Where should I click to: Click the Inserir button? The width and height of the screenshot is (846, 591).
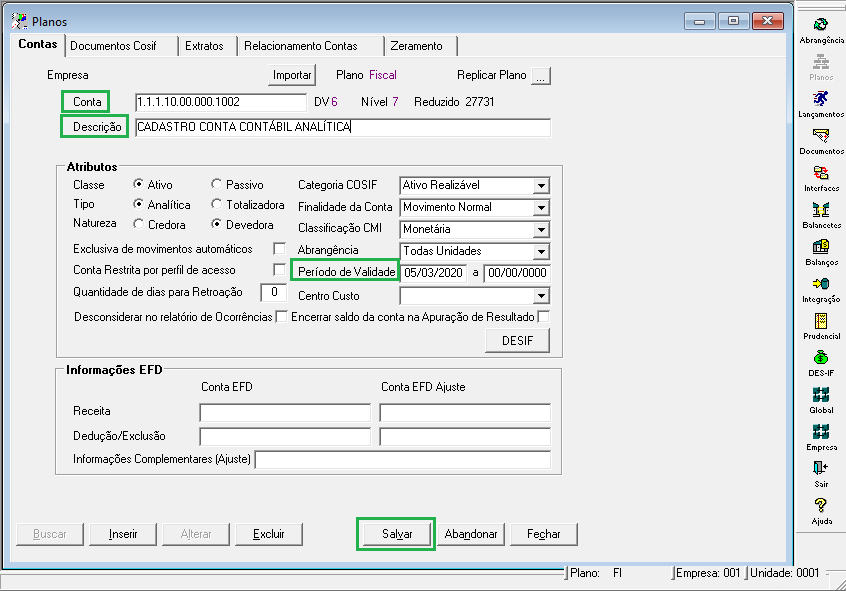[x=123, y=534]
